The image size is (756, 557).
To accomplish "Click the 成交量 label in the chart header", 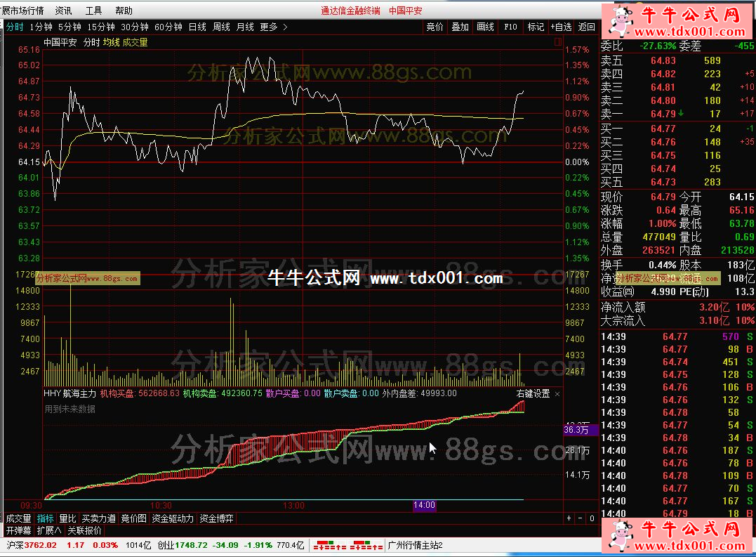I will click(x=135, y=42).
